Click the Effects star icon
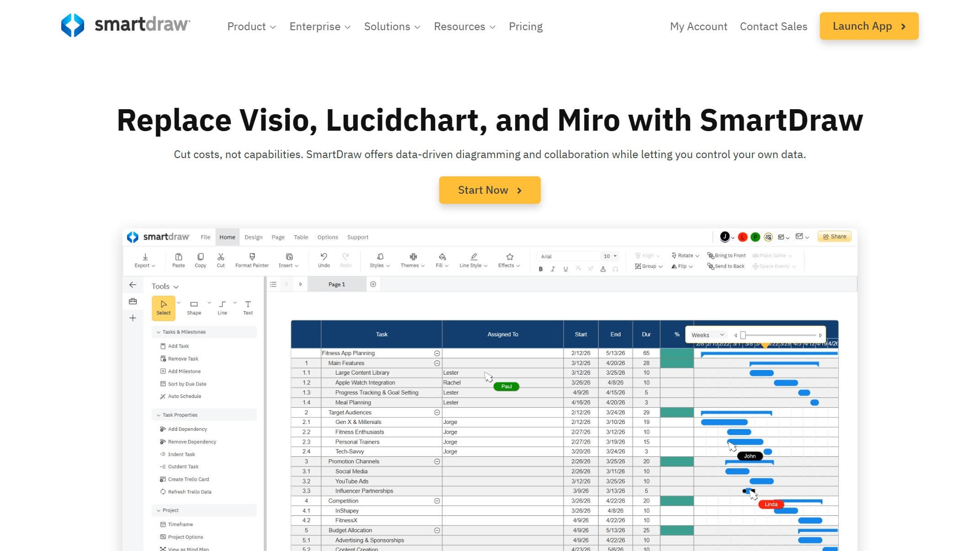 click(510, 257)
